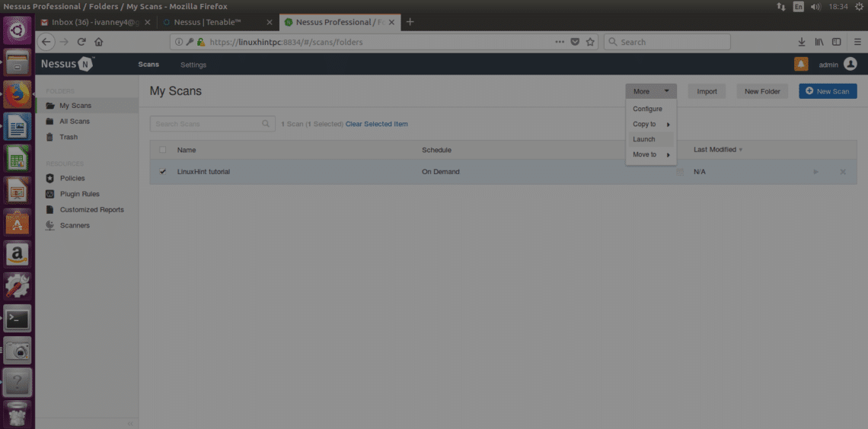Sort by Last Modified column
868x429 pixels.
[718, 150]
